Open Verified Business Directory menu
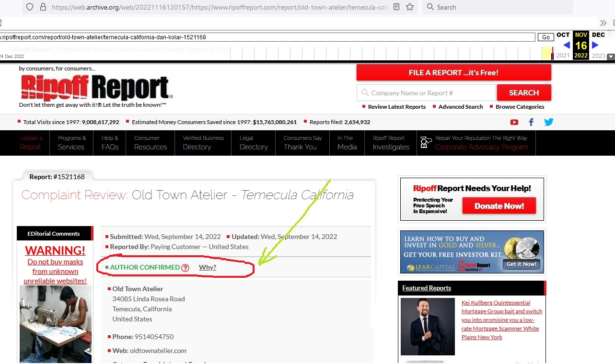The image size is (615, 364). coord(203,143)
